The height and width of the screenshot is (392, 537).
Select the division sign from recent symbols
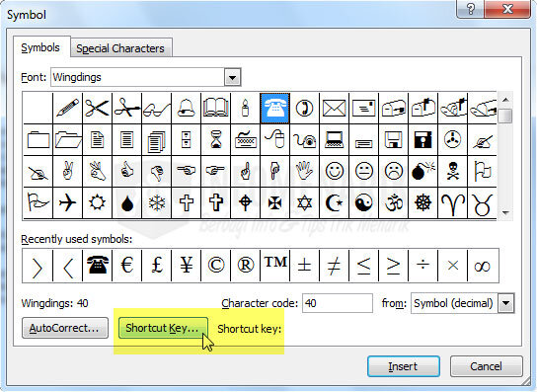point(422,266)
